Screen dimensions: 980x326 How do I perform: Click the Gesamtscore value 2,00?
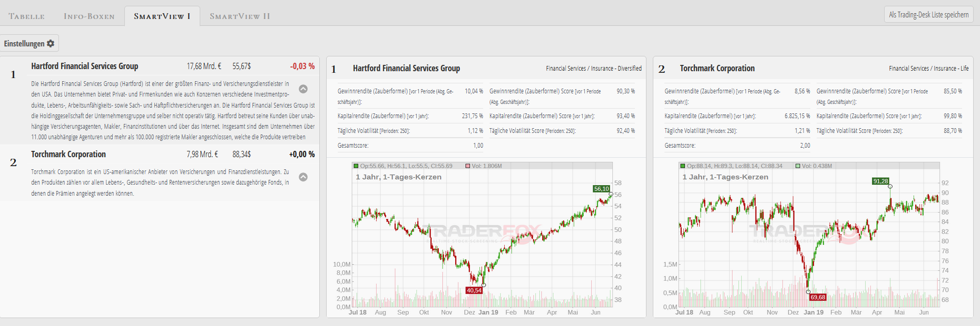tap(805, 146)
